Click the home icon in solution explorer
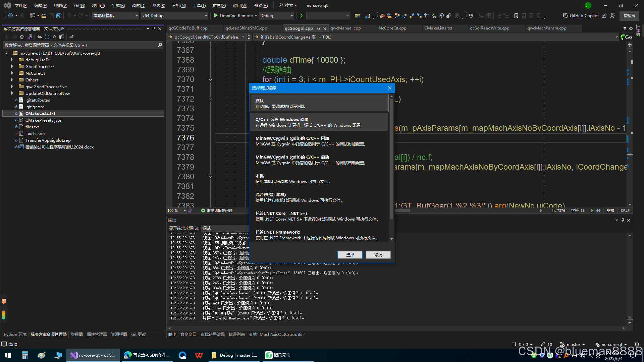 pyautogui.click(x=22, y=37)
